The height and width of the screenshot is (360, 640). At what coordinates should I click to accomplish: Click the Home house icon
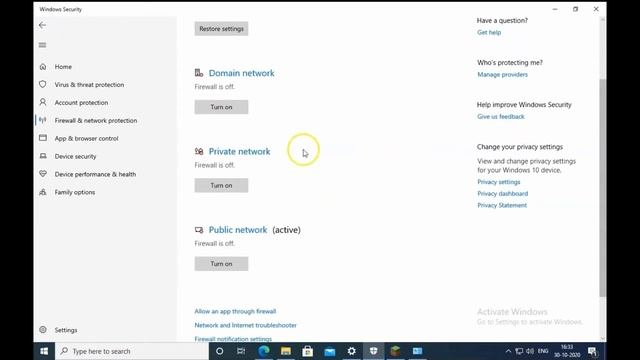click(43, 67)
